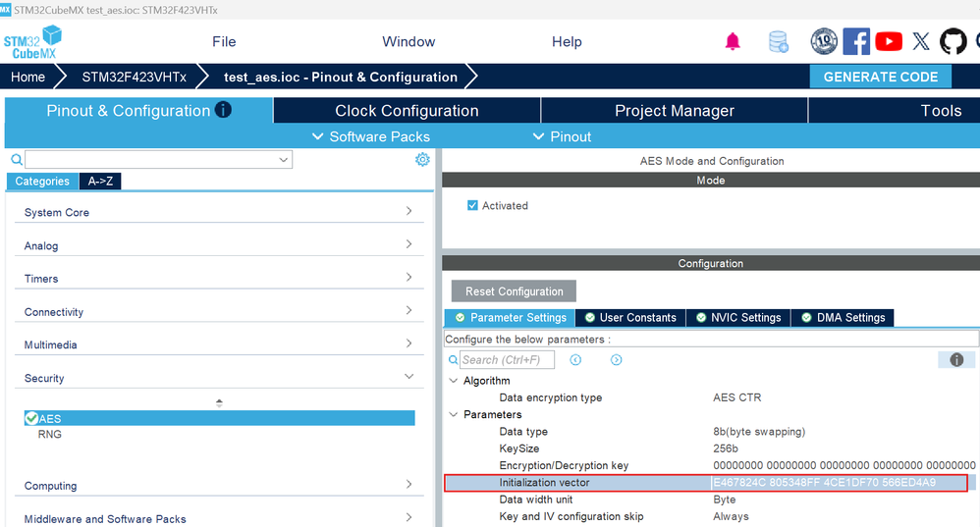
Task: Select the Pinout & Configuration tab
Action: [138, 111]
